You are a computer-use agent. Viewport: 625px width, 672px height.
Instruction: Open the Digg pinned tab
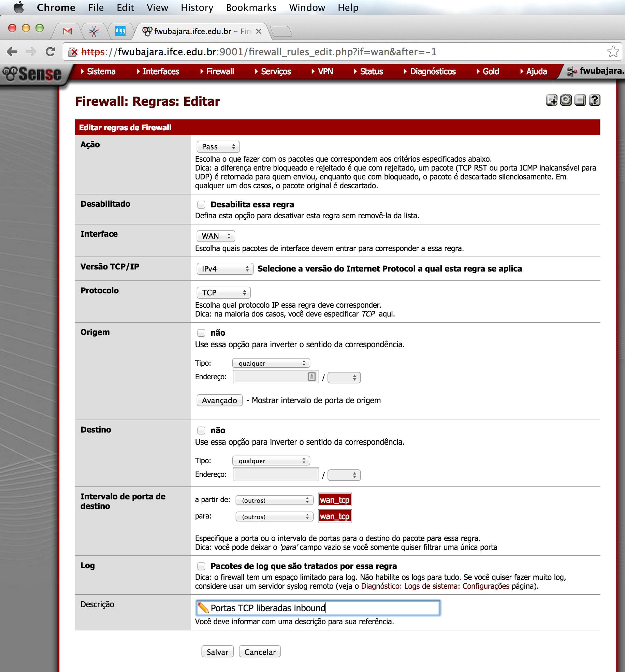120,31
